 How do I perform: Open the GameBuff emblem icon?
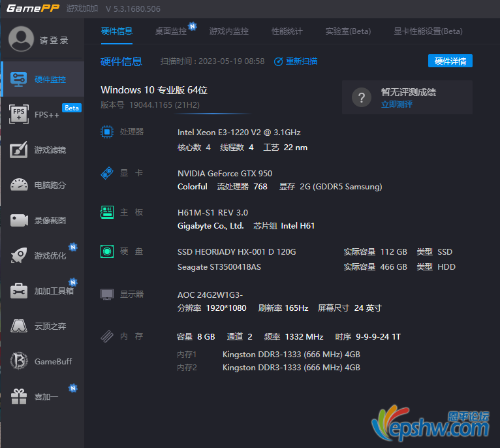point(19,361)
